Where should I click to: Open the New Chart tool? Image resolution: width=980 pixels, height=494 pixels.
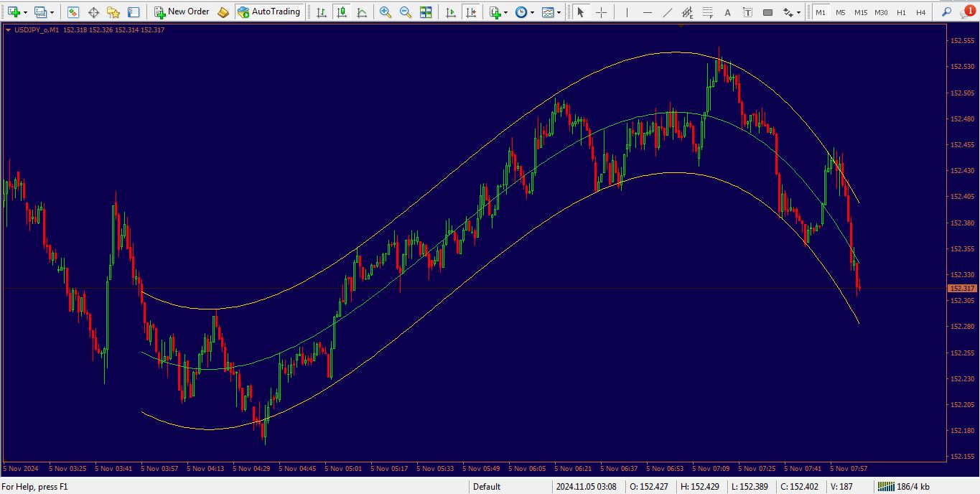coord(14,12)
